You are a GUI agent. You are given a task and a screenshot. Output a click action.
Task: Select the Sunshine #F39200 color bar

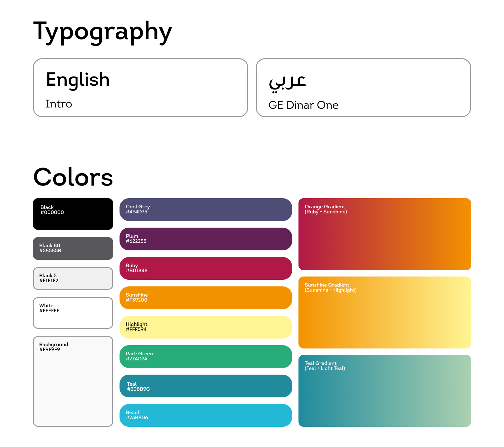tap(206, 298)
